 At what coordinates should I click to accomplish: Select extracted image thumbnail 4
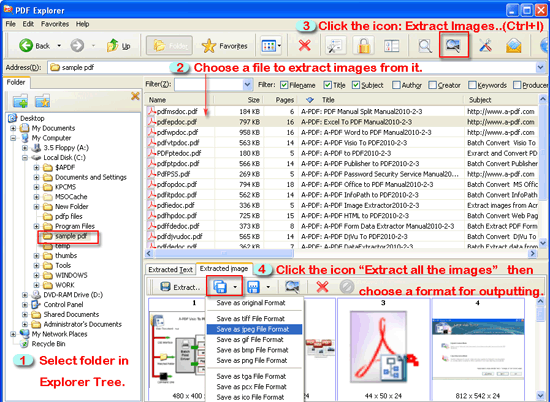click(x=478, y=350)
